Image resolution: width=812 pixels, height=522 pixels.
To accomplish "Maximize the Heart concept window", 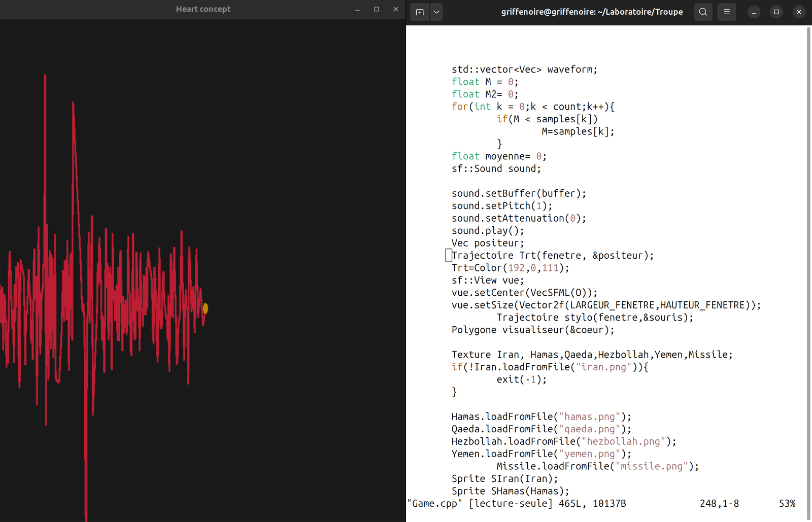I will (377, 10).
